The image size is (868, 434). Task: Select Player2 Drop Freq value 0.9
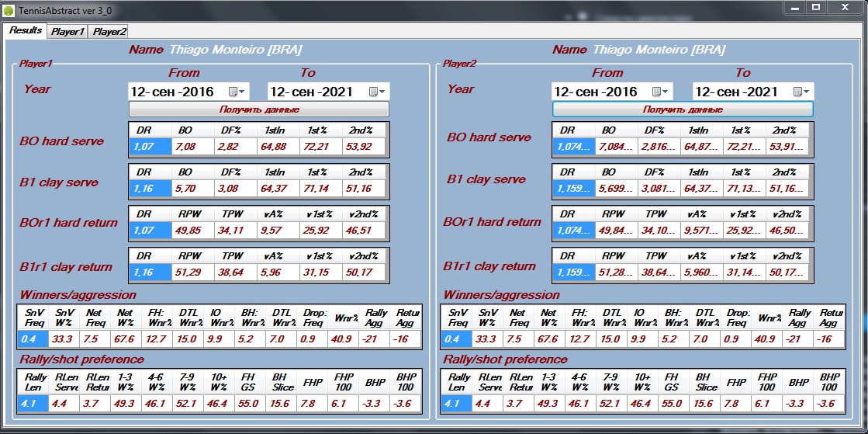735,339
